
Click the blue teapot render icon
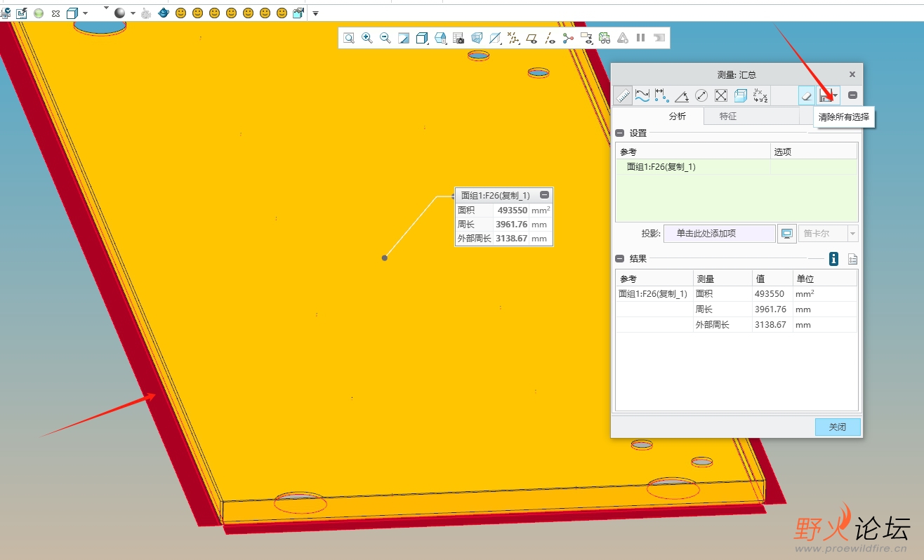pyautogui.click(x=164, y=13)
